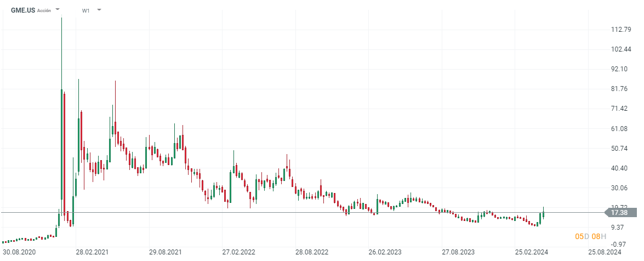Click the 27.02.2022 date marker

pyautogui.click(x=238, y=252)
